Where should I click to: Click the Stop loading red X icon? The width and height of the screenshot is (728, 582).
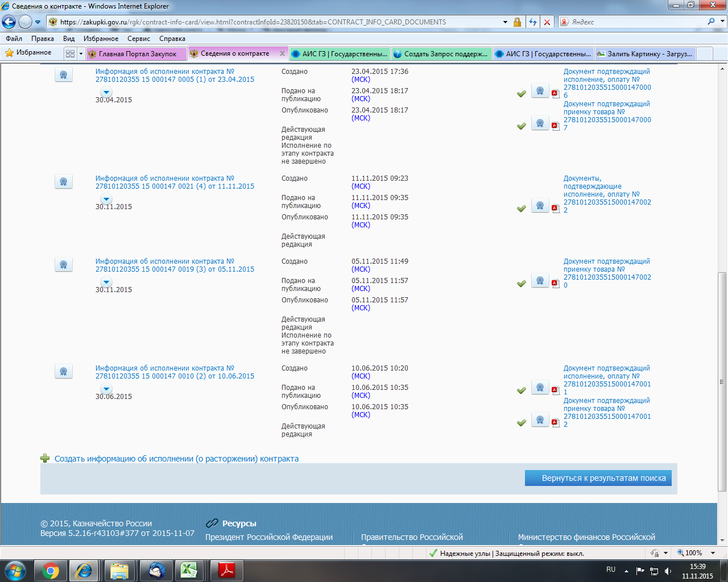(547, 22)
